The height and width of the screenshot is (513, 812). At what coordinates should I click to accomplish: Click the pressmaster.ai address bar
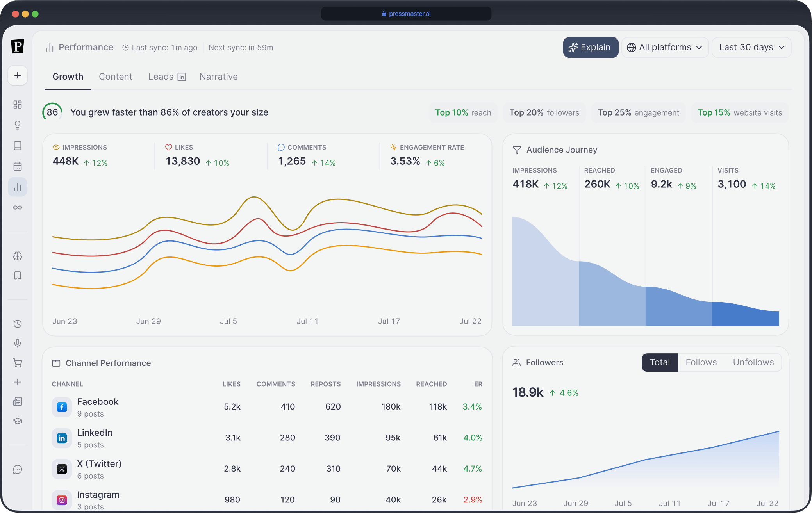point(406,14)
